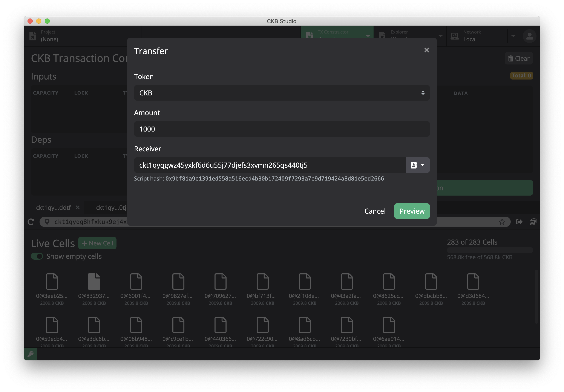This screenshot has height=392, width=564.
Task: Star the current address as bookmark
Action: pos(502,222)
